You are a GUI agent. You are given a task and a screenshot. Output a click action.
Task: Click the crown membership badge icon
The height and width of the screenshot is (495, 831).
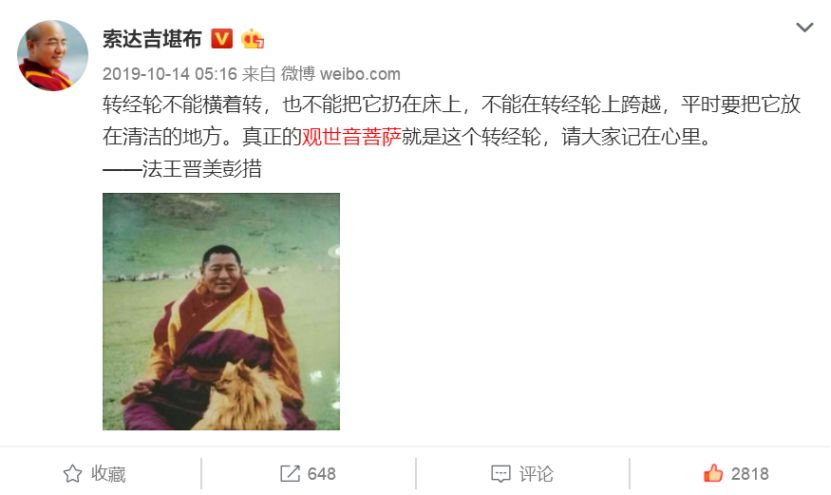pyautogui.click(x=252, y=39)
